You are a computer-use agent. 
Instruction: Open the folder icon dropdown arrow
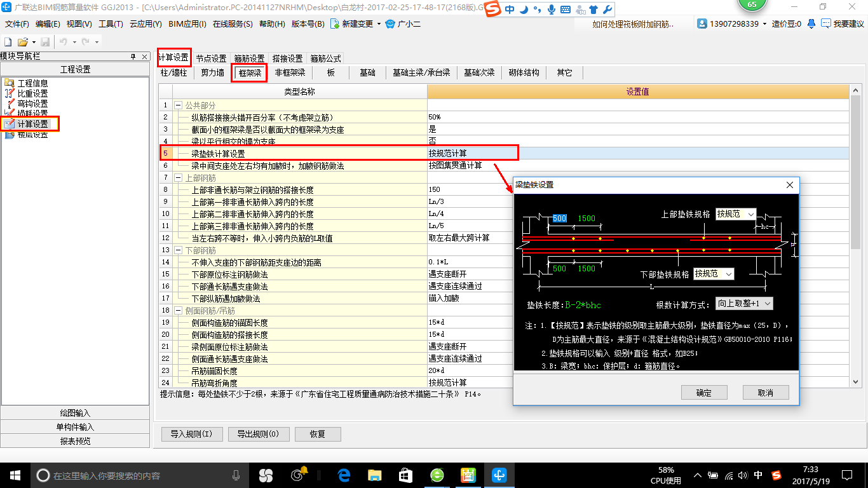[33, 42]
